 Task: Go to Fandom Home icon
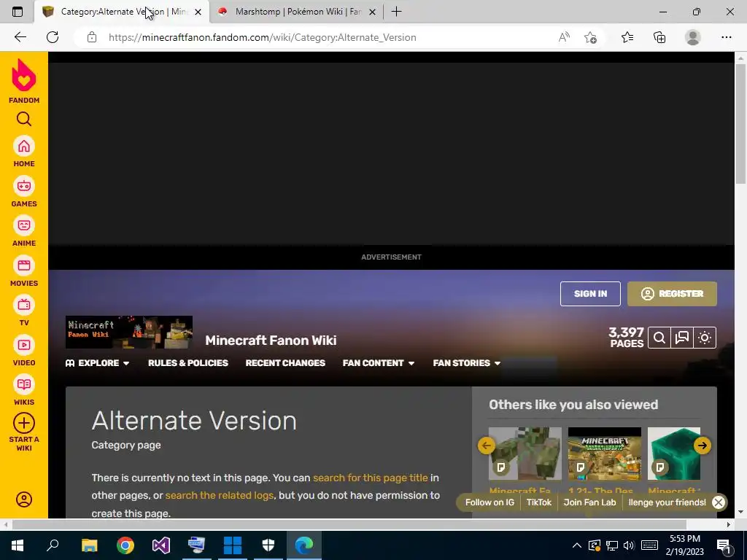(24, 147)
